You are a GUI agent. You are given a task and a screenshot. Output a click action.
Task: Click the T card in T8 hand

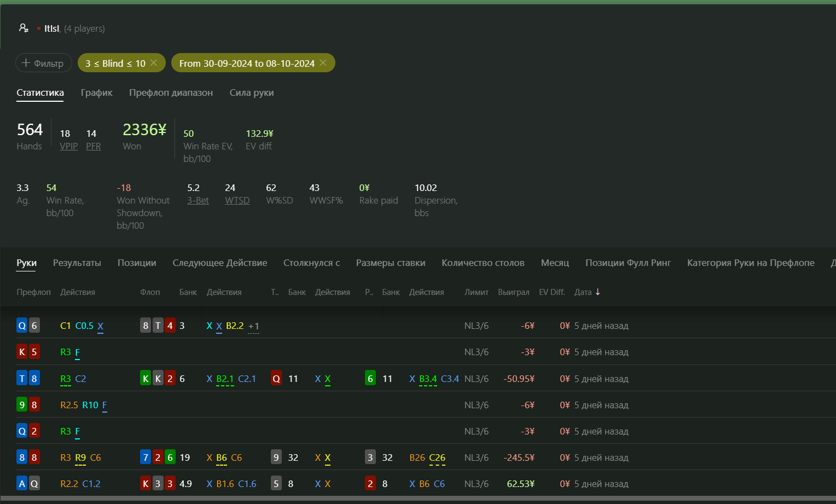pos(22,378)
